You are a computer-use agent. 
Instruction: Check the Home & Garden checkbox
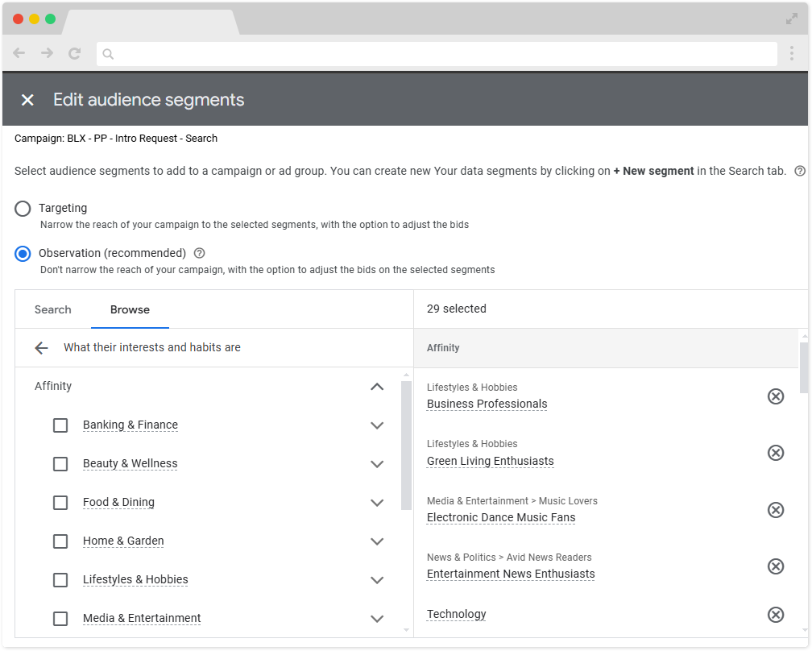60,541
